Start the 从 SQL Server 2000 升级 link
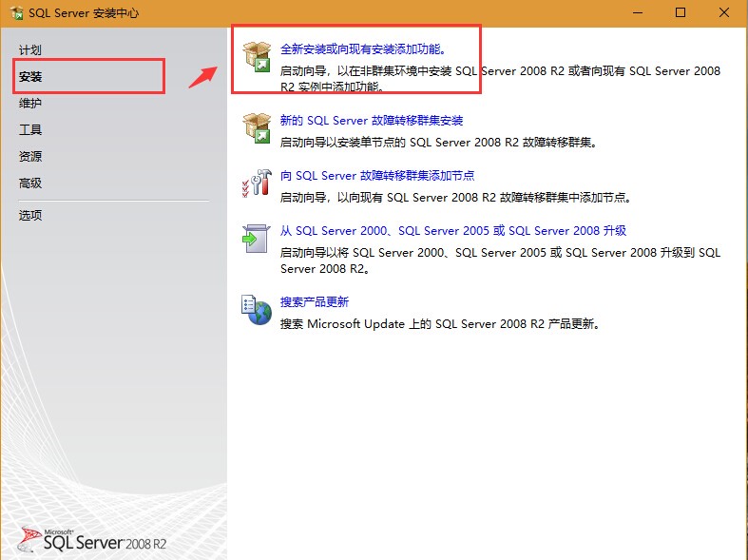The width and height of the screenshot is (748, 560). [453, 231]
